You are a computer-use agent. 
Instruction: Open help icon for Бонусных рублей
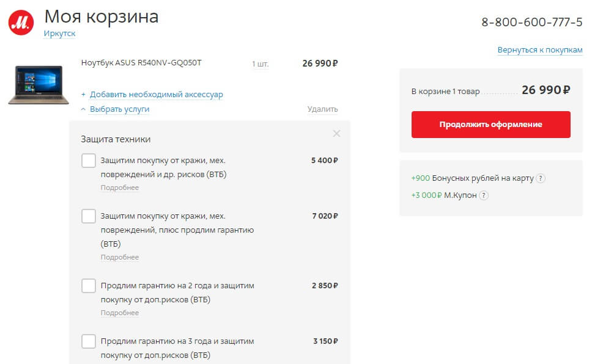[540, 178]
